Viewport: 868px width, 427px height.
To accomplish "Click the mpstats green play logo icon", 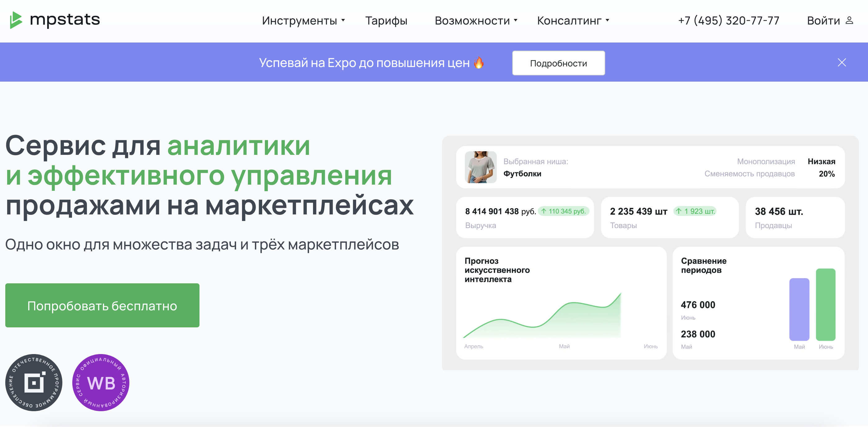I will pyautogui.click(x=16, y=20).
